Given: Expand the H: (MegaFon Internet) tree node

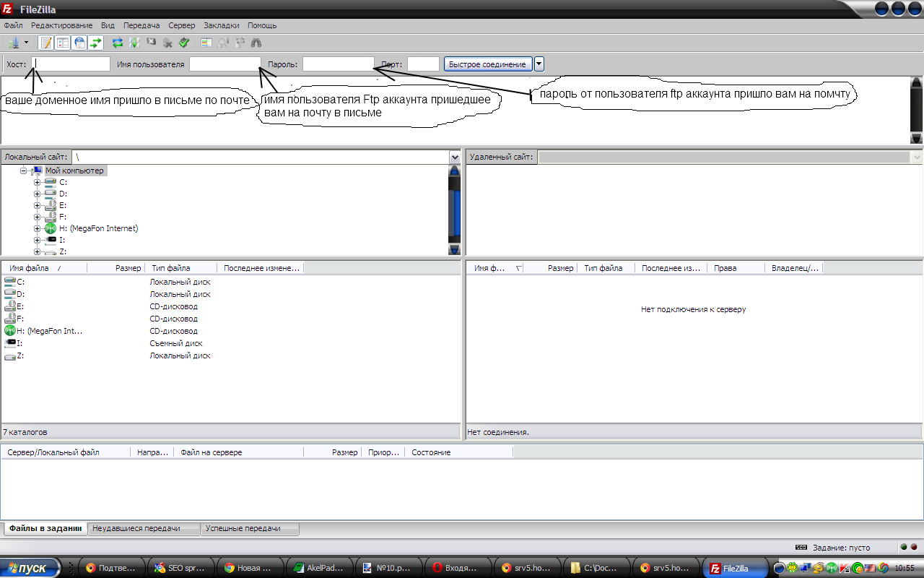Looking at the screenshot, I should [x=37, y=228].
